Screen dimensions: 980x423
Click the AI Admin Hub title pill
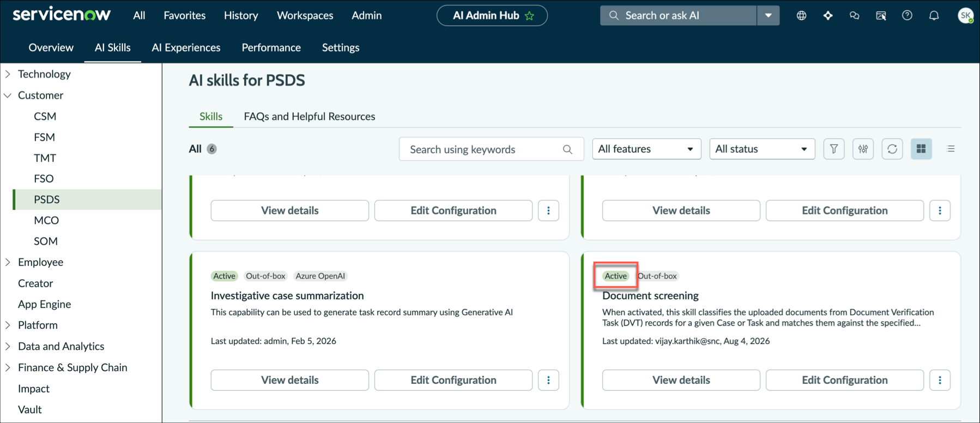492,15
